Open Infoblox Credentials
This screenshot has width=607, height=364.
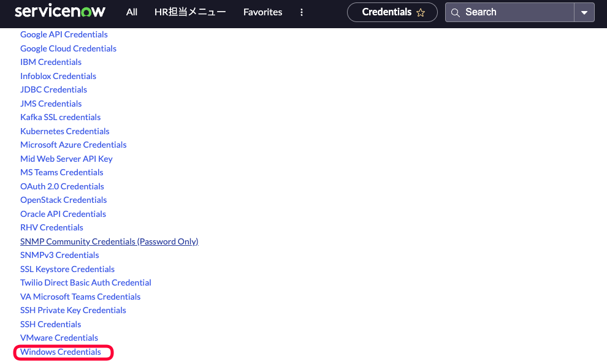pyautogui.click(x=58, y=76)
